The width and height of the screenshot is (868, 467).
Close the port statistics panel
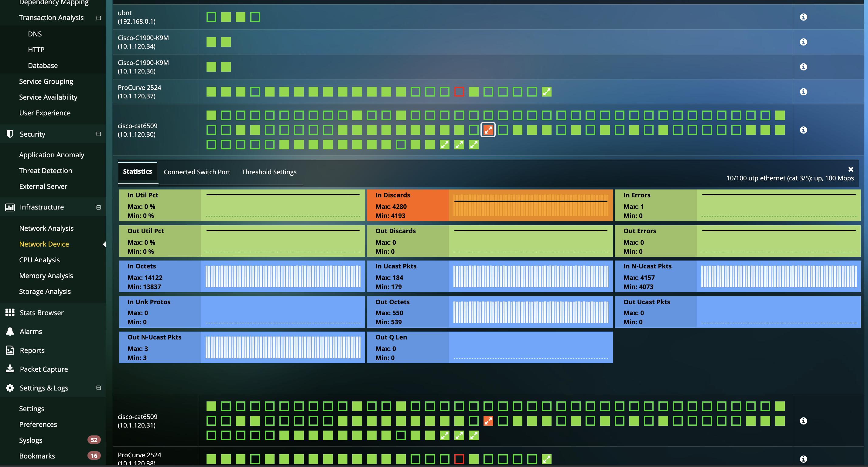tap(851, 169)
